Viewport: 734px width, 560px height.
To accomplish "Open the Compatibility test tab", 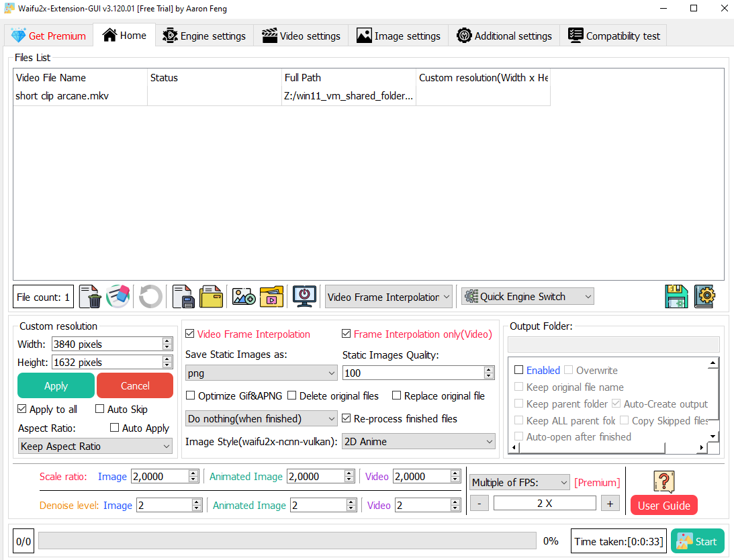I will (614, 36).
